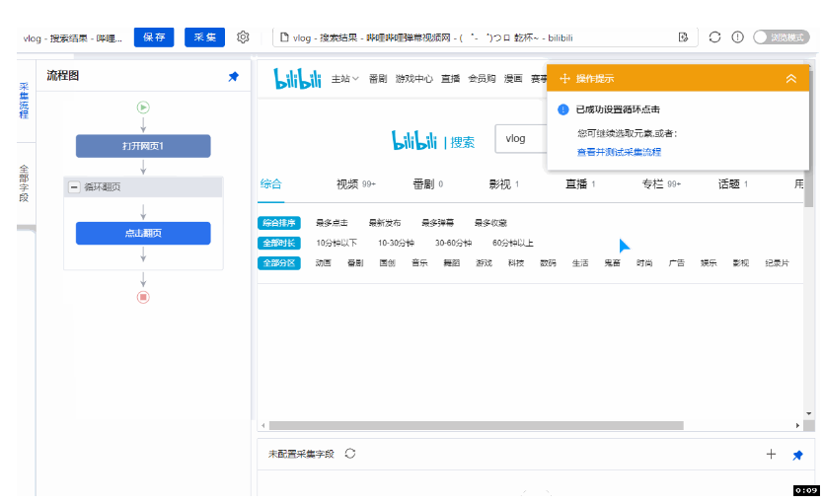Toggle the 浏览模式 browse mode switch
This screenshot has width=823, height=504.
(781, 37)
